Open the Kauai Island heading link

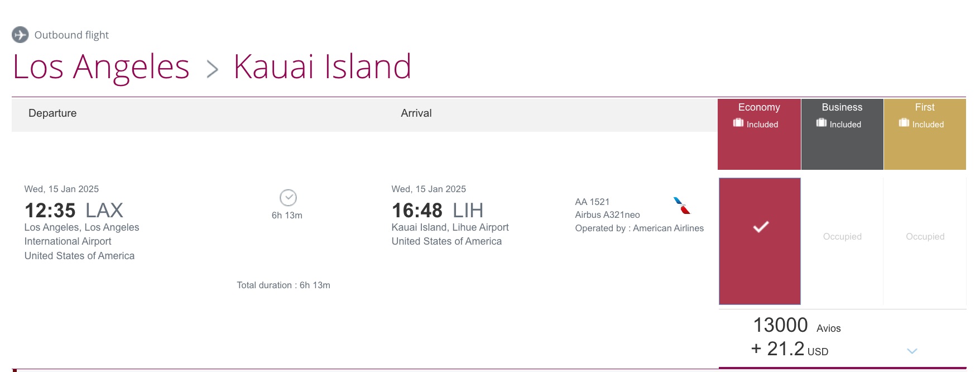coord(322,67)
